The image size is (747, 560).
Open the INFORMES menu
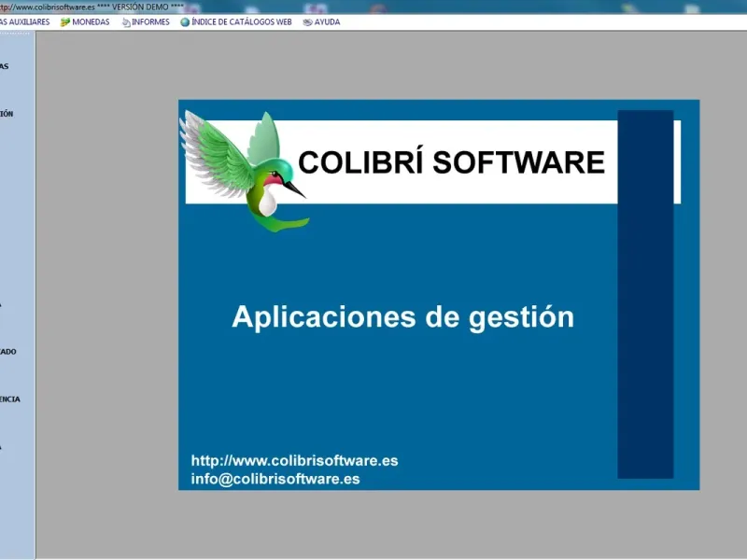146,21
